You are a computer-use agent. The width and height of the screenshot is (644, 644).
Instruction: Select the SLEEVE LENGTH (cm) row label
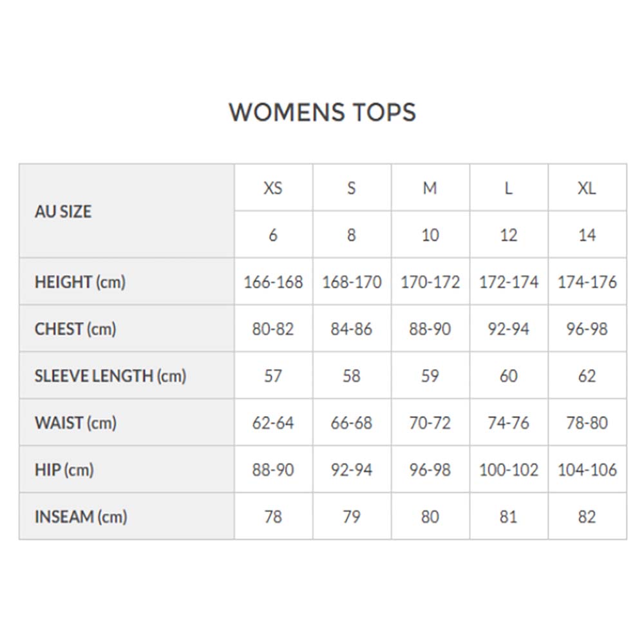tap(111, 376)
